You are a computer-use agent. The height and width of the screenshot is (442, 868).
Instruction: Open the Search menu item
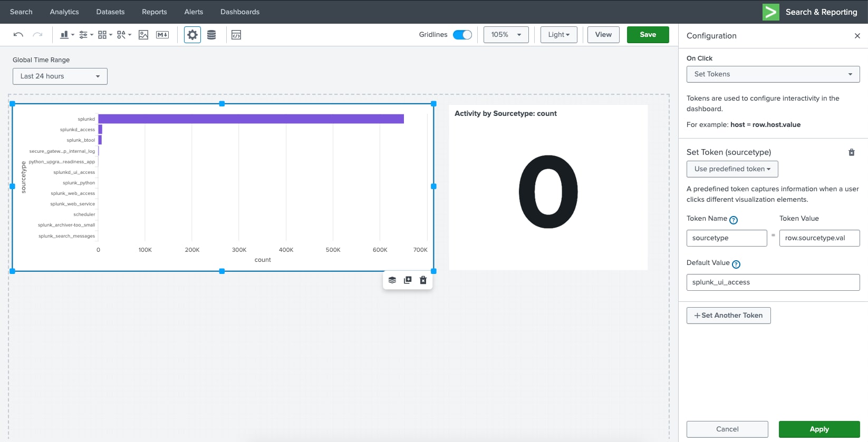[21, 12]
